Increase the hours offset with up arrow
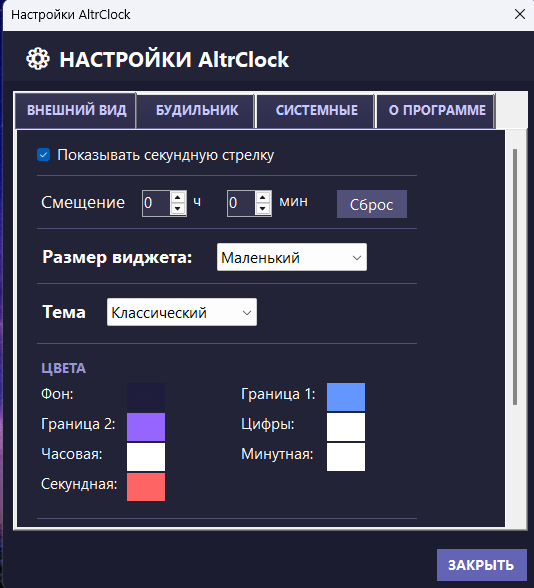Viewport: 534px width, 588px height. (178, 197)
